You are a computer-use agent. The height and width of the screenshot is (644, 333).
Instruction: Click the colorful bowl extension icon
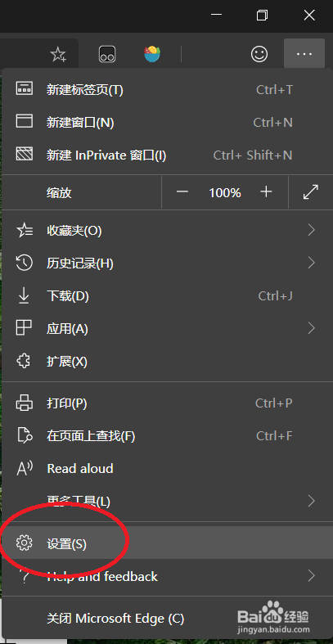point(152,54)
